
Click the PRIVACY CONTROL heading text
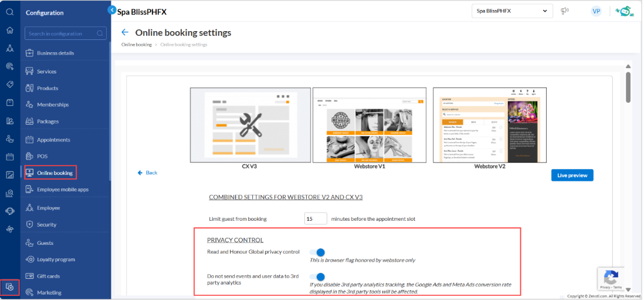point(235,240)
